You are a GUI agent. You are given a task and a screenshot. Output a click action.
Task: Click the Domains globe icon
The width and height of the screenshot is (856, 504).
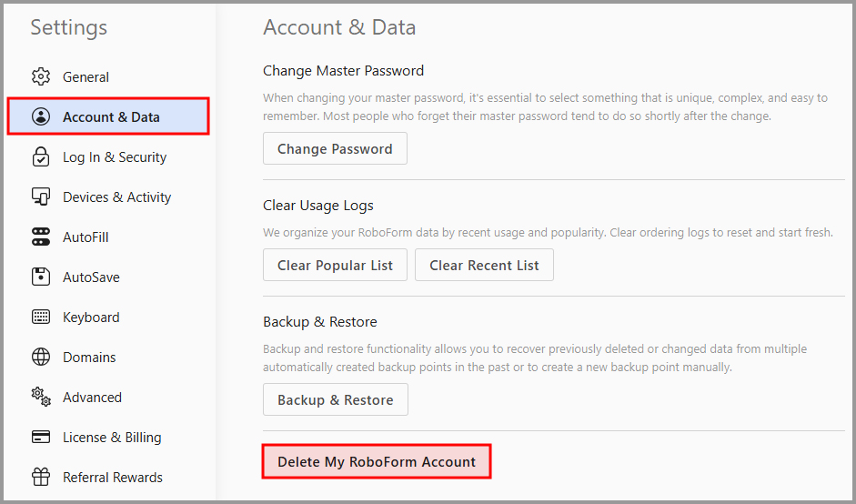41,358
